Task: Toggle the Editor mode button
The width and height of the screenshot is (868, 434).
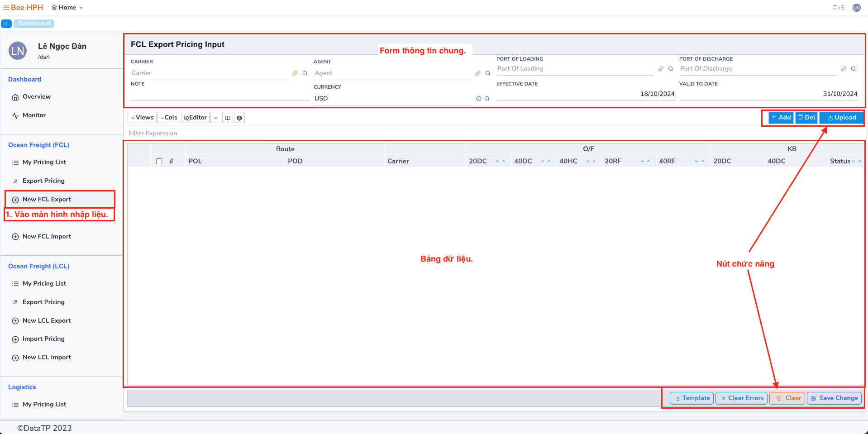Action: tap(195, 117)
